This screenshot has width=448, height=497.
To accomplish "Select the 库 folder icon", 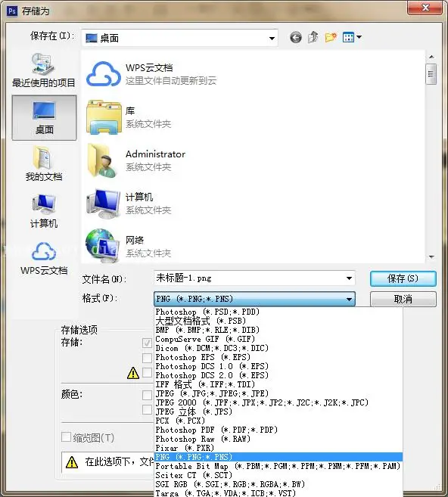I will pyautogui.click(x=104, y=117).
